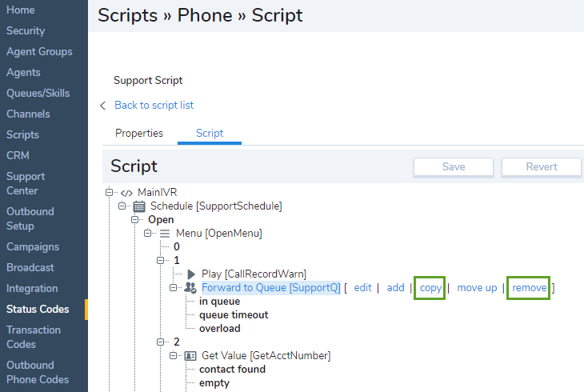
Task: Select the Script tab
Action: pos(210,134)
